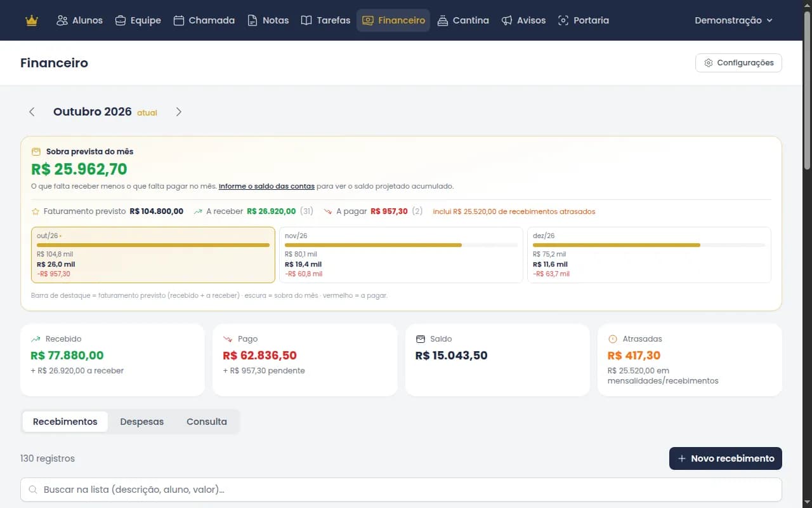
Task: Click the out/26 progress bar
Action: click(153, 245)
